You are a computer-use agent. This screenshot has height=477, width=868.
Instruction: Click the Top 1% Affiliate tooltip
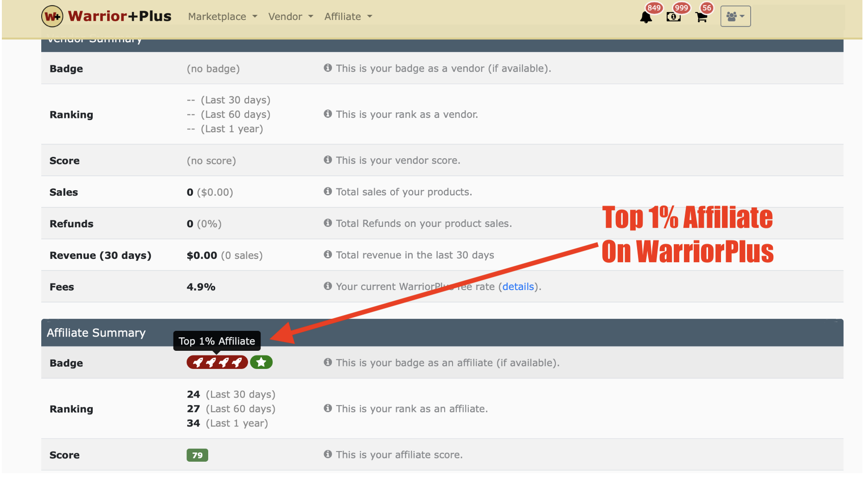click(217, 341)
